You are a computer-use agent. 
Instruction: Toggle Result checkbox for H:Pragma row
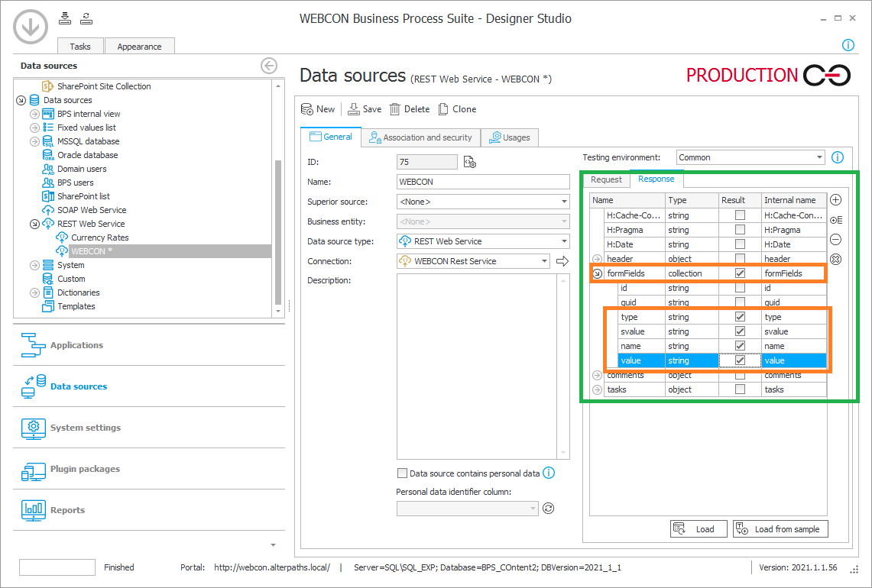coord(740,230)
